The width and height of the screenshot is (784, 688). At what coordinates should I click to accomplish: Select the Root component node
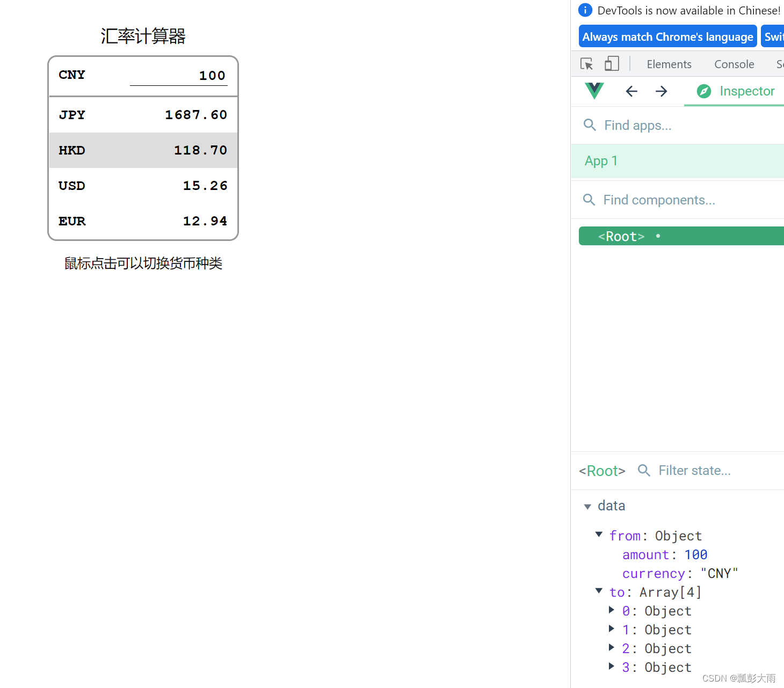(x=621, y=236)
